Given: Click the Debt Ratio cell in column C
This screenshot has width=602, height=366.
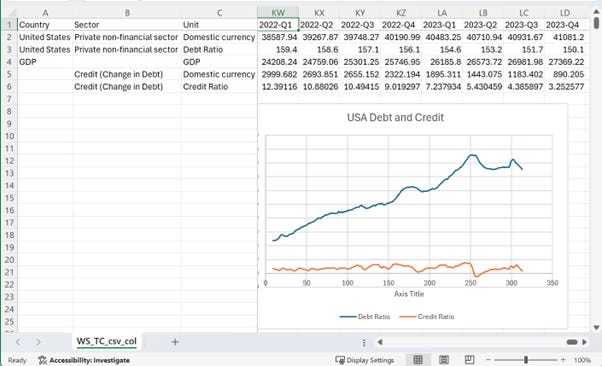Looking at the screenshot, I should click(219, 50).
